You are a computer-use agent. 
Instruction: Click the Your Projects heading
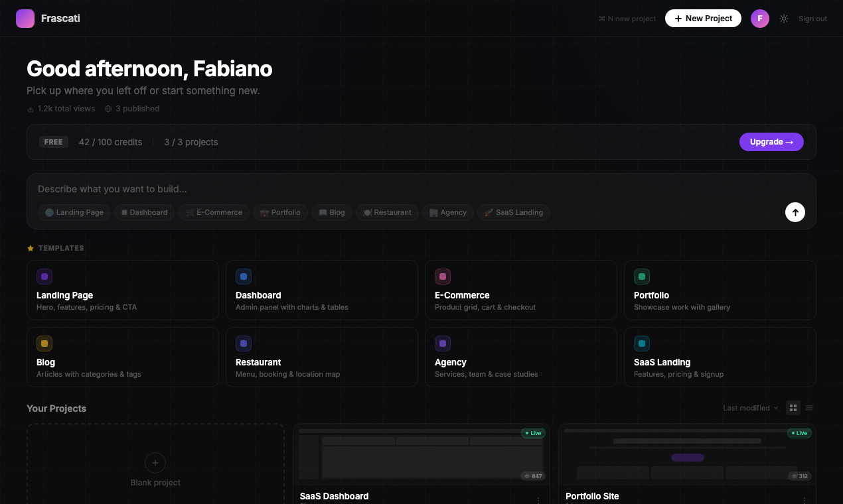(56, 409)
